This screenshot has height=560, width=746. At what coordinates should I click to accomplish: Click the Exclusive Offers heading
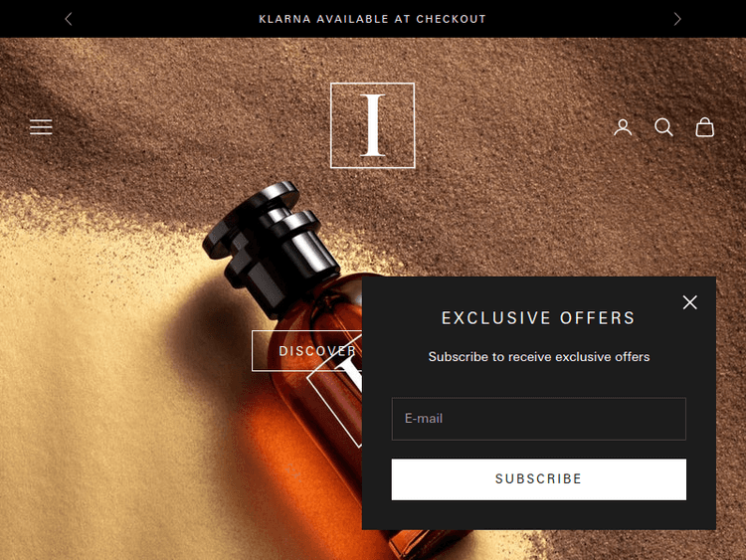(538, 318)
